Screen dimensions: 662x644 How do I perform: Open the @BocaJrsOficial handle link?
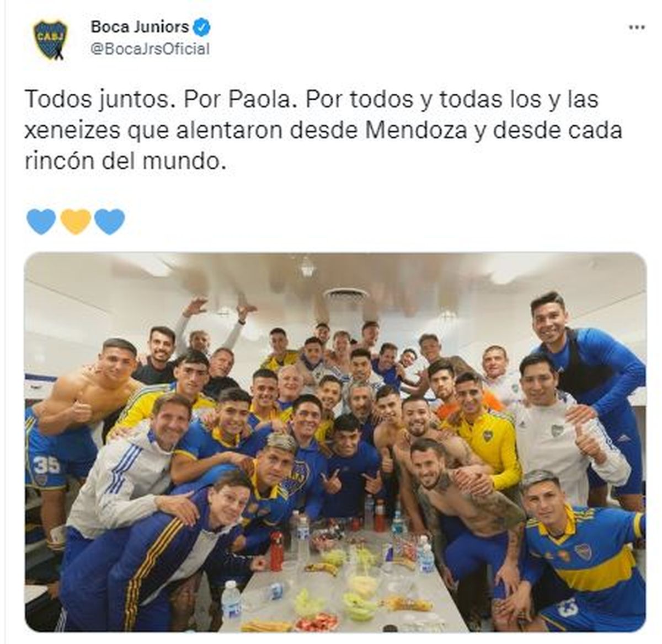pos(150,49)
